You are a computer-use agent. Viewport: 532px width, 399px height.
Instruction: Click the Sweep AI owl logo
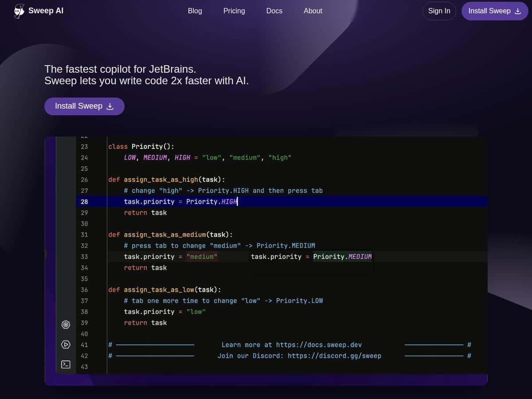(x=19, y=11)
